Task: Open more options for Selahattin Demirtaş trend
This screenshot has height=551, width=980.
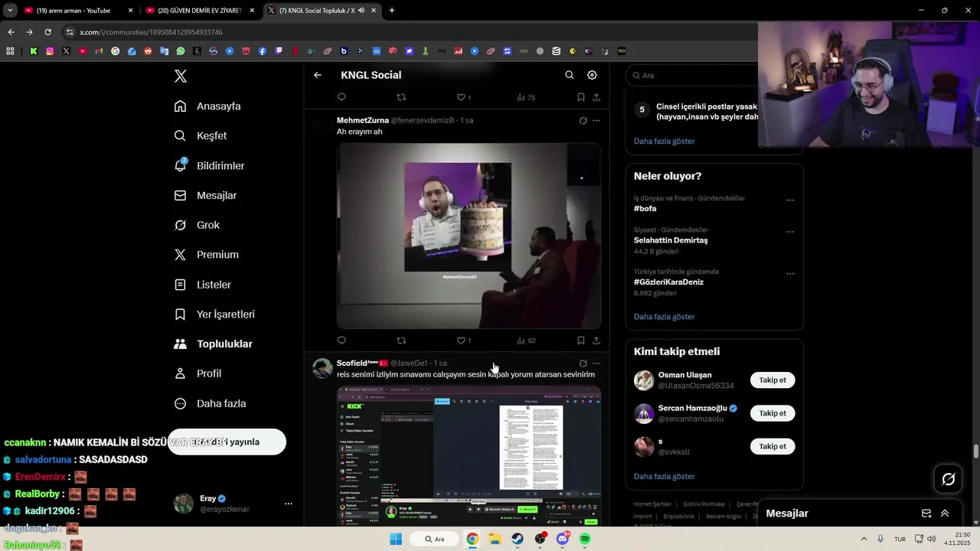Action: click(x=790, y=232)
